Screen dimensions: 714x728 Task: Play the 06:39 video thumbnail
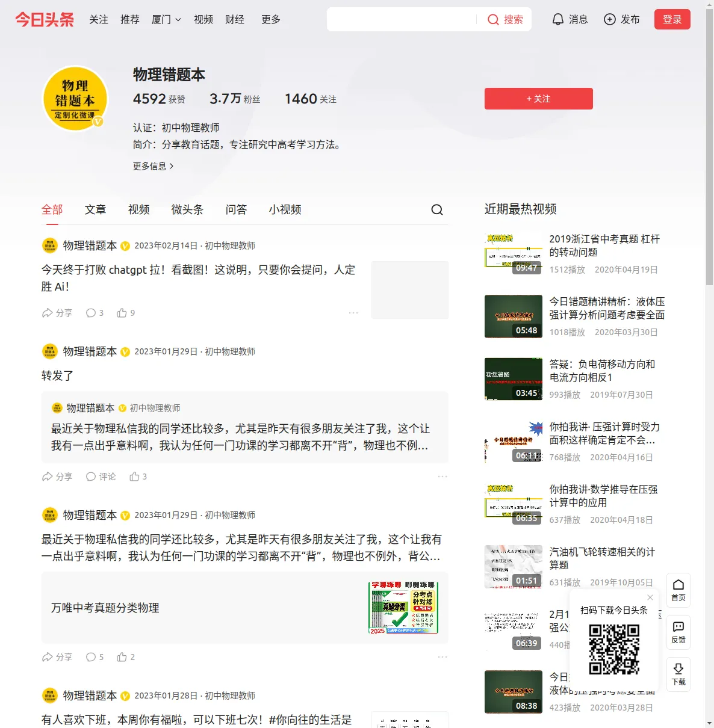click(x=514, y=629)
